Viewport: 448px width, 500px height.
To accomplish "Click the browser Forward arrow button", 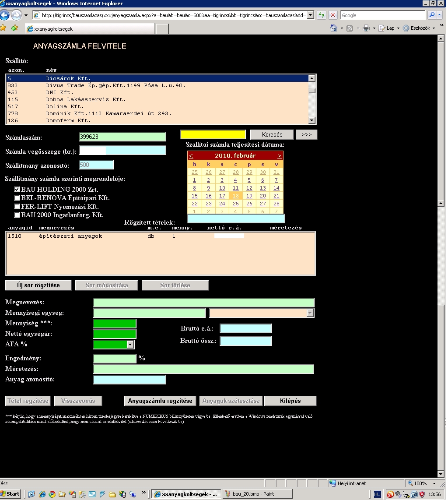I will pos(16,15).
